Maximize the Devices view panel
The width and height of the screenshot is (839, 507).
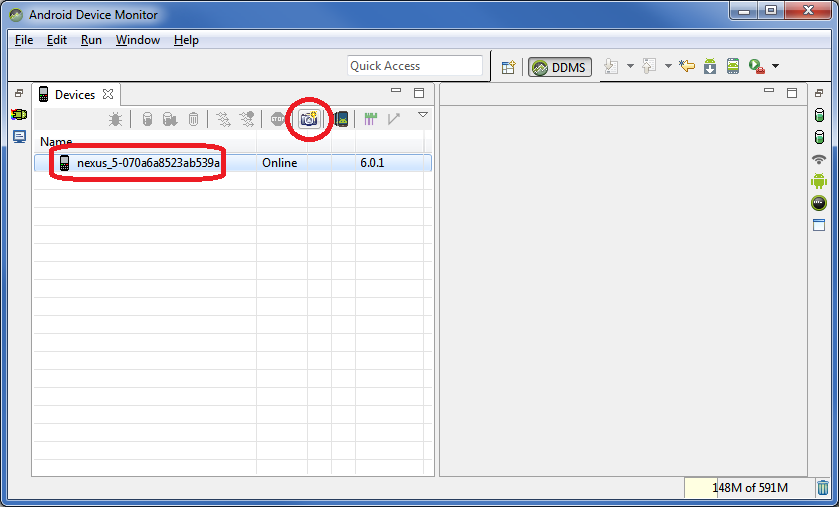point(419,93)
